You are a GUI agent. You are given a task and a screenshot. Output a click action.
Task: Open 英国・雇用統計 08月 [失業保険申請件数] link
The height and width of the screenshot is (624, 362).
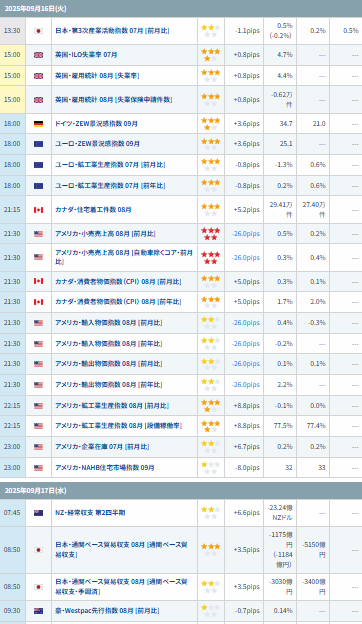click(113, 99)
